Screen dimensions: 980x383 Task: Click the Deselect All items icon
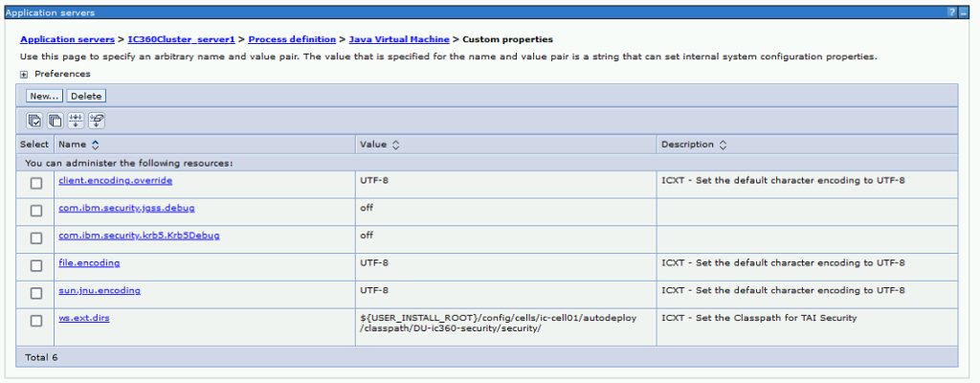(x=56, y=121)
